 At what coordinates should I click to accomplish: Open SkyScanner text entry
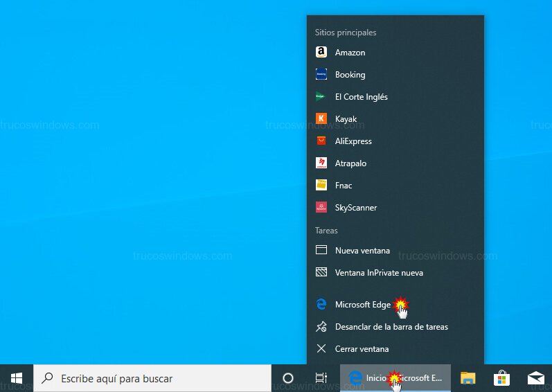pos(356,208)
